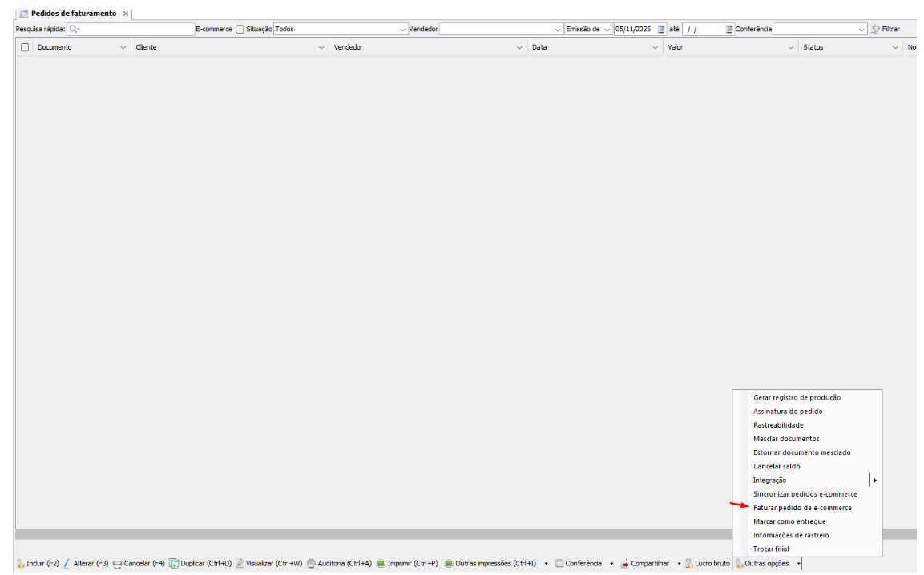Toggle the select-all checkbox in table header
The width and height of the screenshot is (924, 575).
click(25, 47)
